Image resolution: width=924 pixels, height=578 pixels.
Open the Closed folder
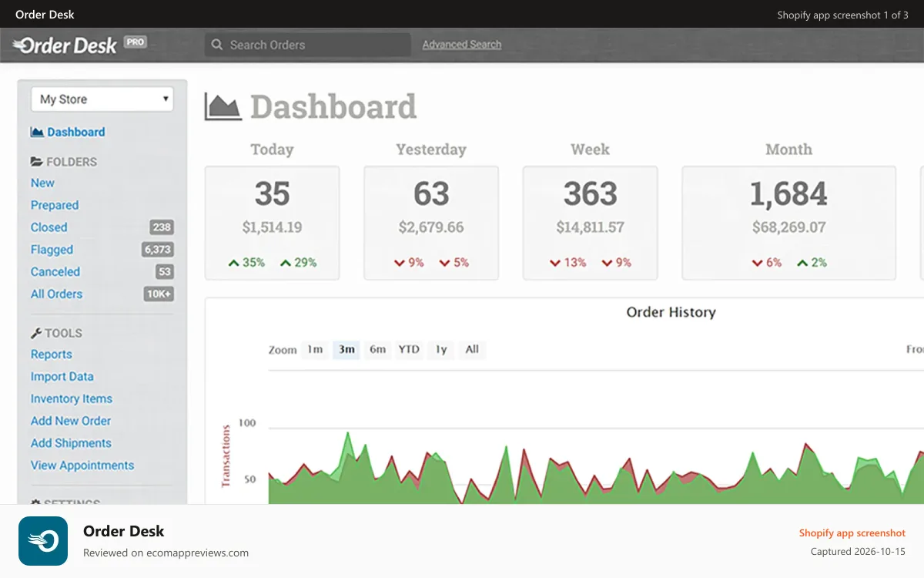point(49,227)
